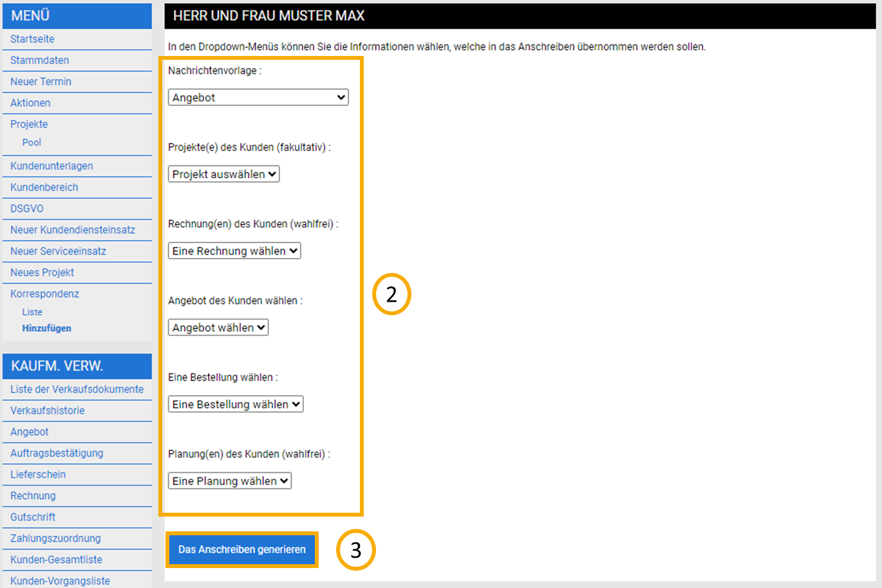The height and width of the screenshot is (588, 882).
Task: Open the Nachrichtenvorlage dropdown showing Angebot
Action: coord(258,97)
